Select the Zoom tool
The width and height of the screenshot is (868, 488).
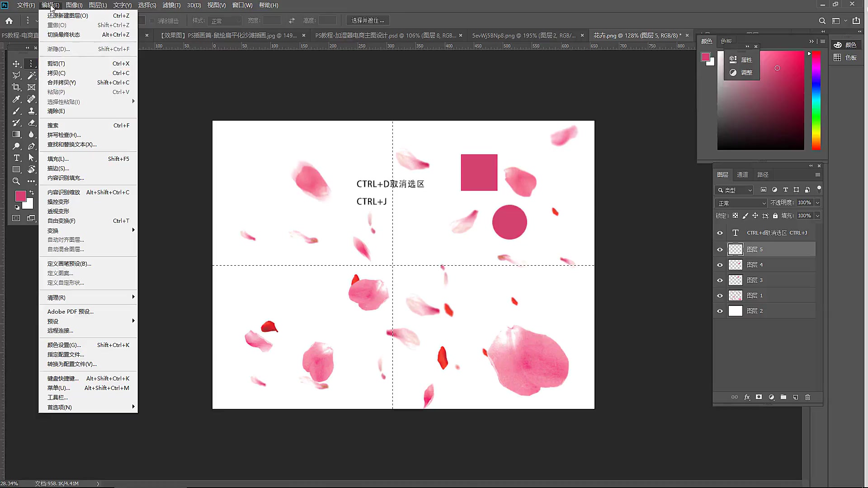(16, 181)
